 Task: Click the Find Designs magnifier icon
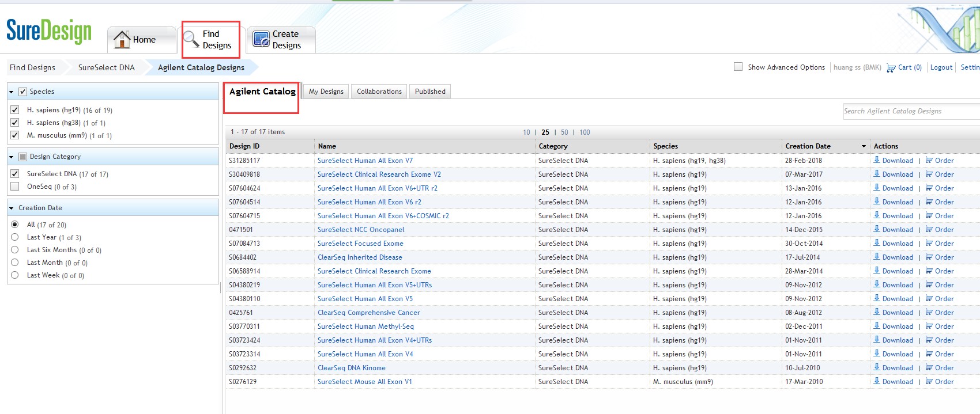191,39
